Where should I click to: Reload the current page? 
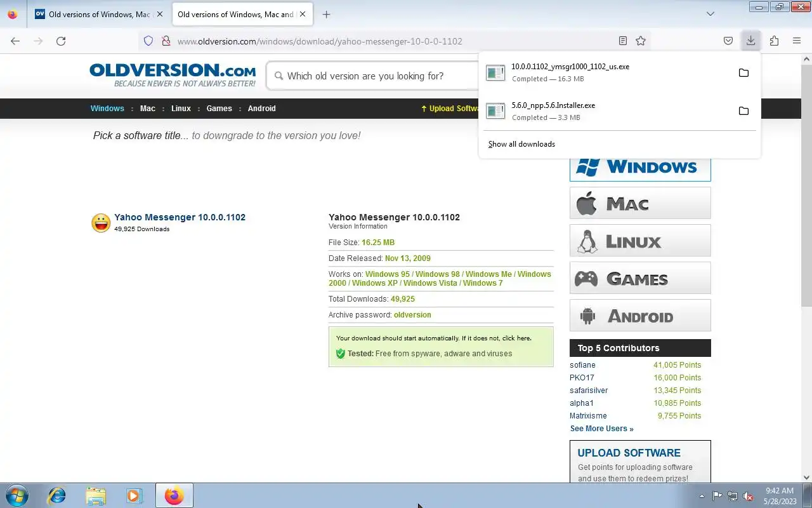[61, 41]
